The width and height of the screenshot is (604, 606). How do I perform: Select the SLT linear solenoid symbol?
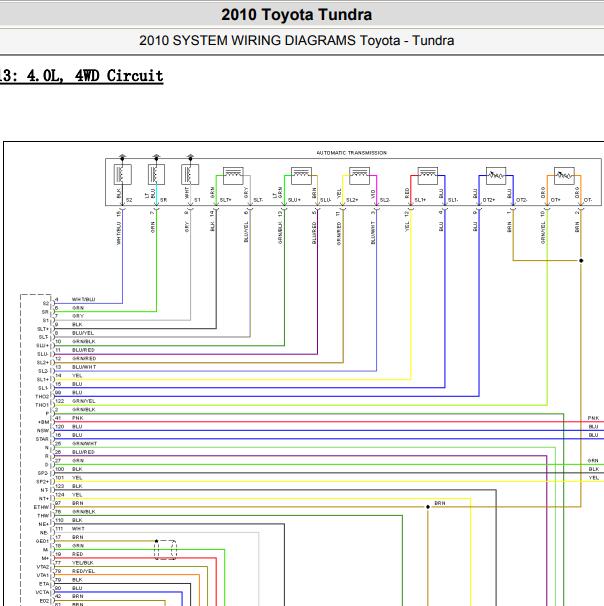pyautogui.click(x=233, y=176)
